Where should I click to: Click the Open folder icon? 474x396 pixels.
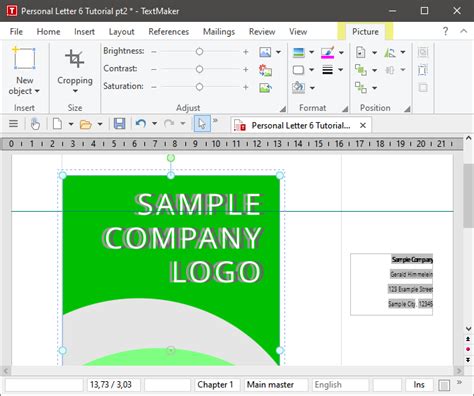click(x=86, y=124)
